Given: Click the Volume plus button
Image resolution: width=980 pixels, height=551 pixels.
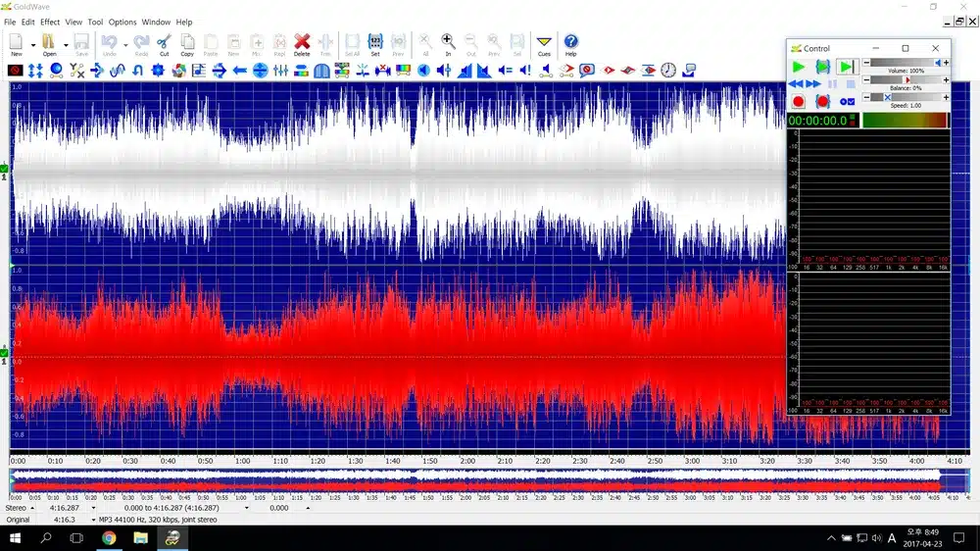Looking at the screenshot, I should pyautogui.click(x=946, y=63).
